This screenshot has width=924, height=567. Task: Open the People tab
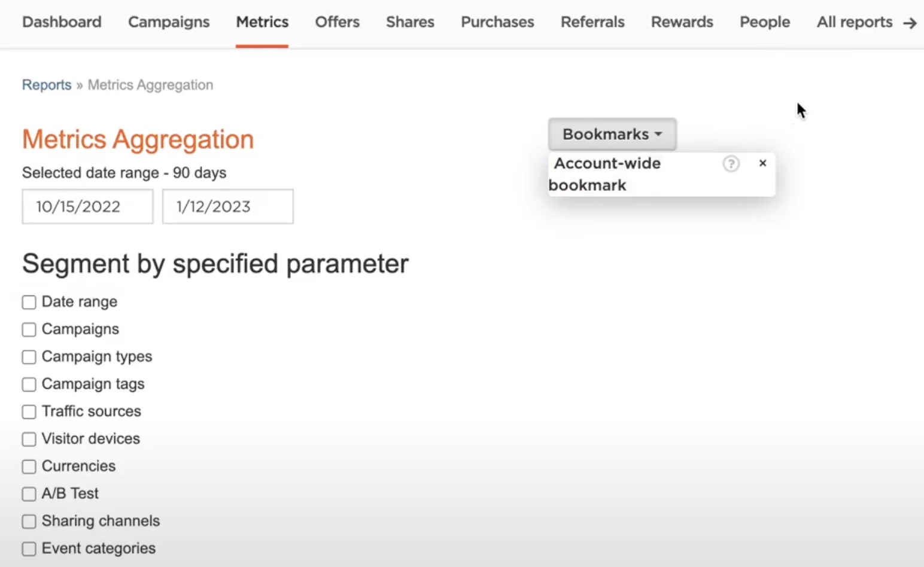pos(765,22)
